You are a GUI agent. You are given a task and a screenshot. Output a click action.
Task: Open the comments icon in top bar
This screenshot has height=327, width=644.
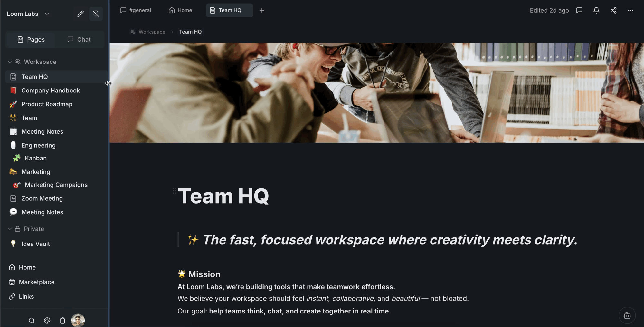coord(579,10)
